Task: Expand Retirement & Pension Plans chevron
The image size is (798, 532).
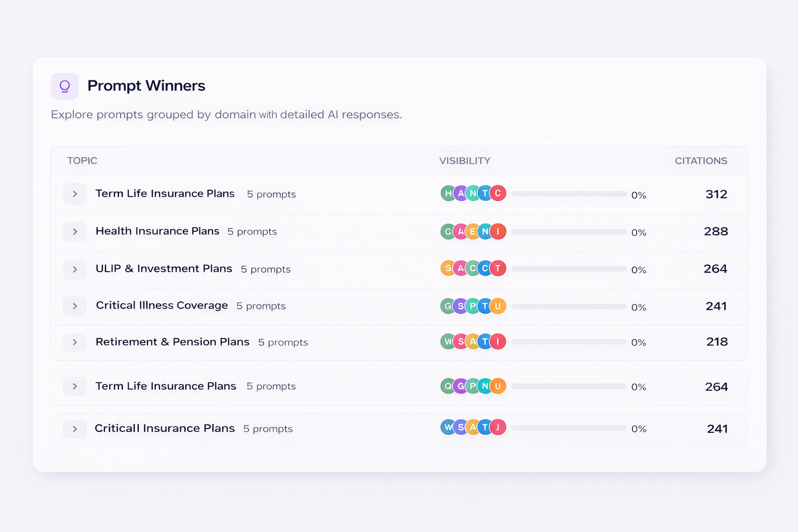Action: point(75,342)
